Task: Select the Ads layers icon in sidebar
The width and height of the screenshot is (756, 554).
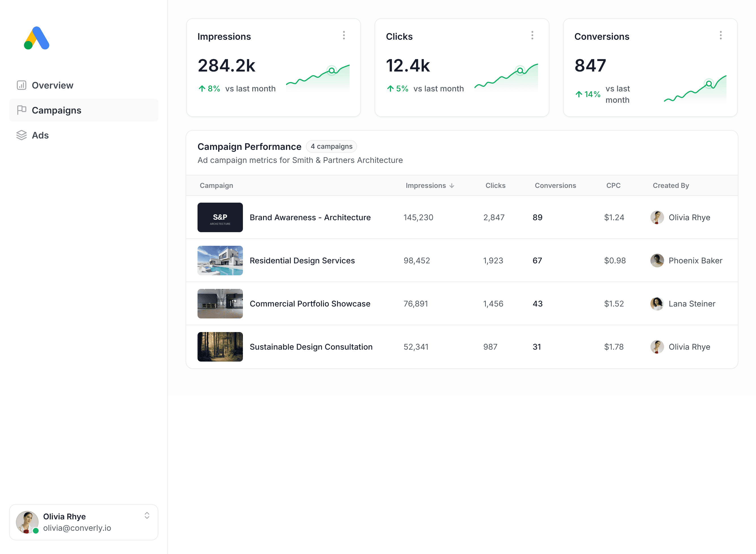Action: (22, 135)
